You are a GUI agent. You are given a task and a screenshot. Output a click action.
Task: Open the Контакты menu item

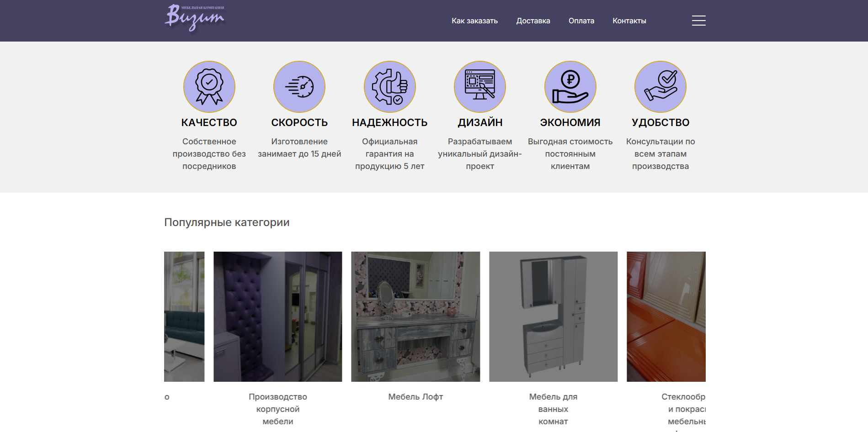pyautogui.click(x=629, y=21)
